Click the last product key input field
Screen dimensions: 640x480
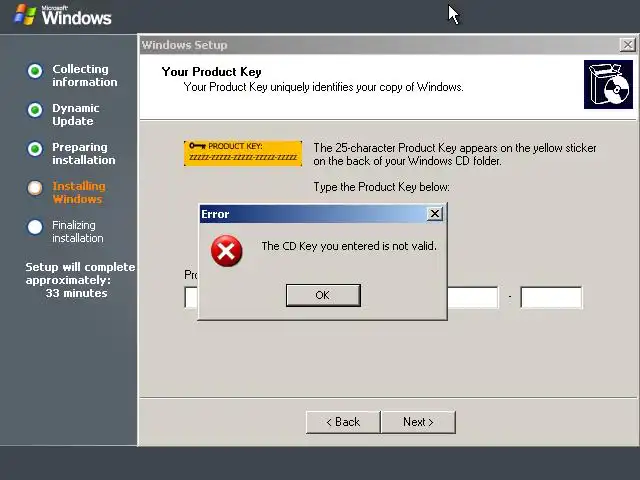551,297
